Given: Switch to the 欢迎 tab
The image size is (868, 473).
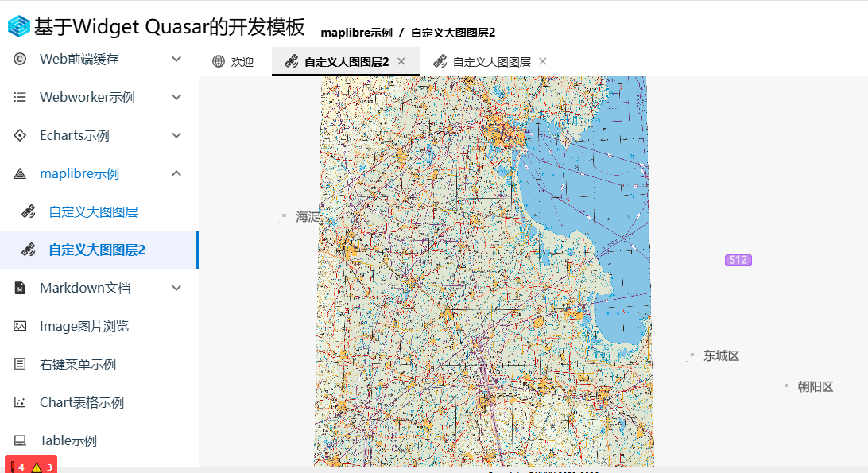Looking at the screenshot, I should (x=234, y=60).
